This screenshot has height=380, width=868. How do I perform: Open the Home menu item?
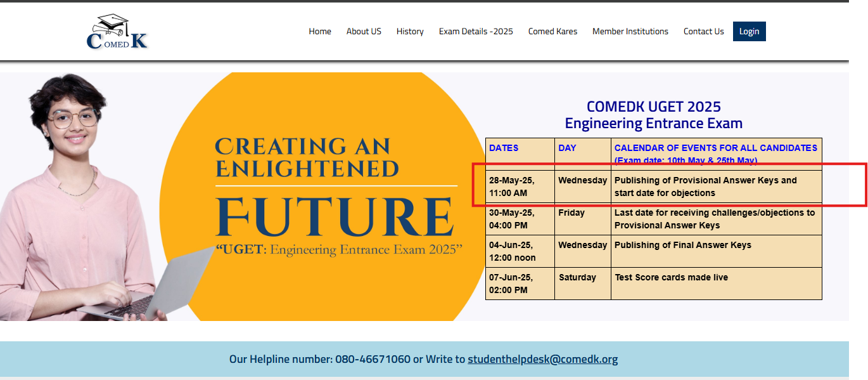click(320, 31)
